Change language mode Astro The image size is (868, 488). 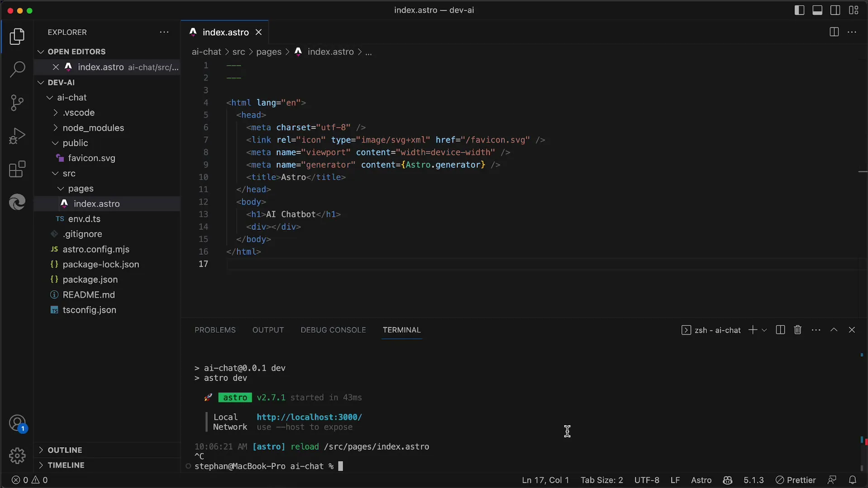click(701, 480)
